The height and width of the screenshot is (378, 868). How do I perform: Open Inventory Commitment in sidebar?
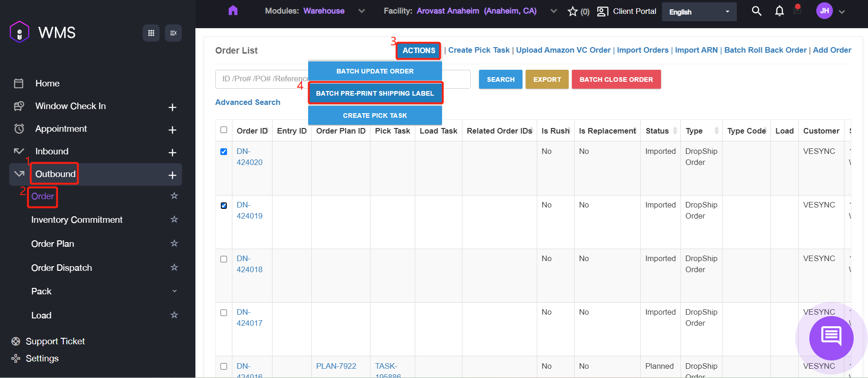pyautogui.click(x=77, y=220)
